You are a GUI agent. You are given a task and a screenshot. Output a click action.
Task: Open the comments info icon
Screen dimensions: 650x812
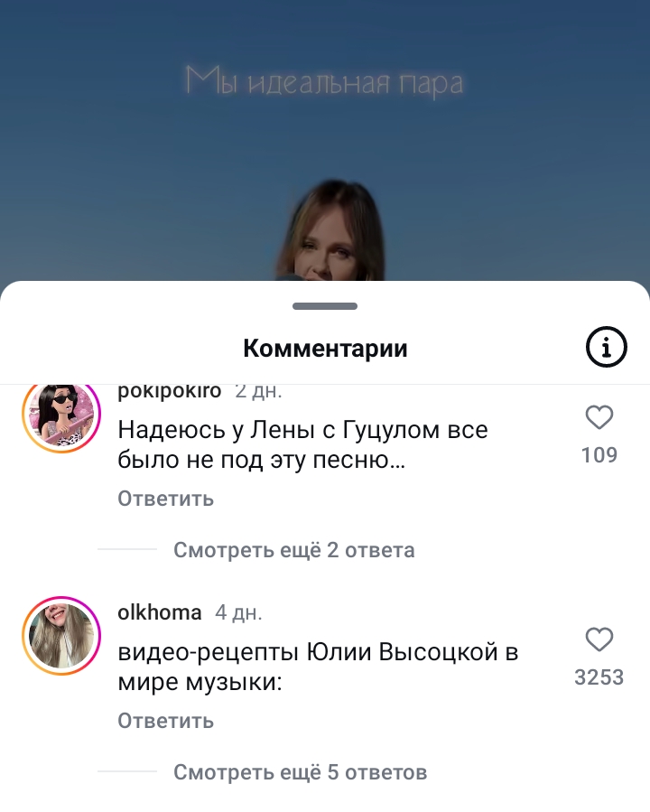tap(606, 347)
